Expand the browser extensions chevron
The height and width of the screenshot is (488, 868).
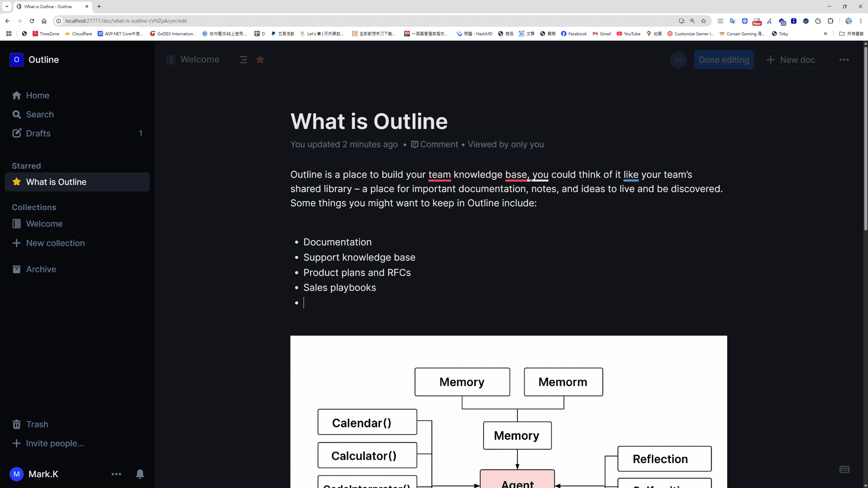[825, 34]
